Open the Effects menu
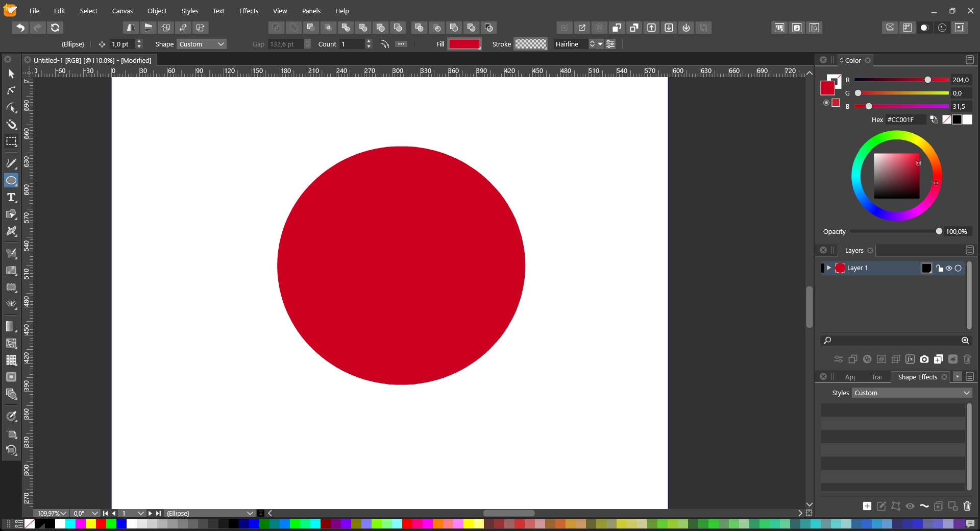The height and width of the screenshot is (531, 980). pyautogui.click(x=249, y=11)
